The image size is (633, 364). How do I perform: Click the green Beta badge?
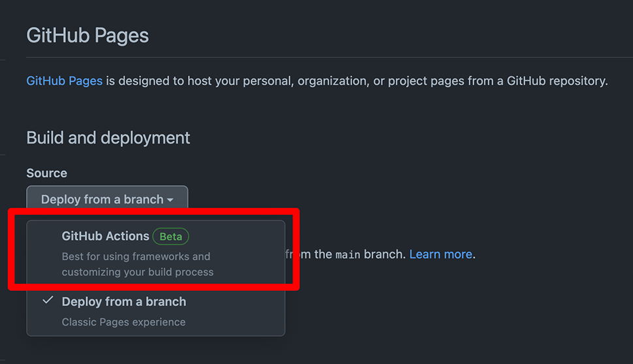click(x=171, y=237)
